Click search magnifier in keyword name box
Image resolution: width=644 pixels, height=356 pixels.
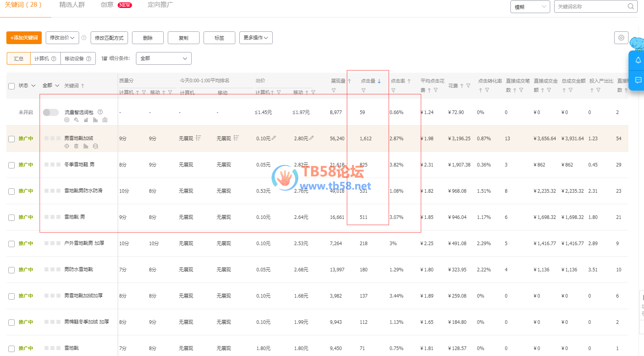coord(630,6)
